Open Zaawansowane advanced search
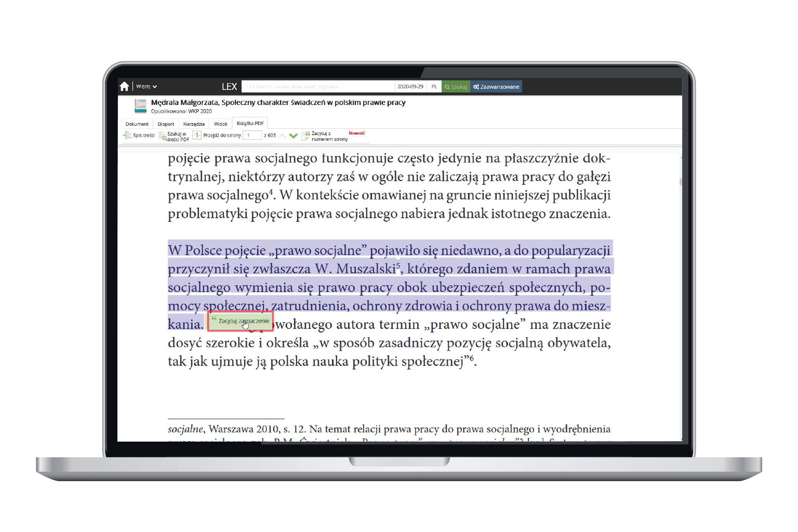 (496, 87)
